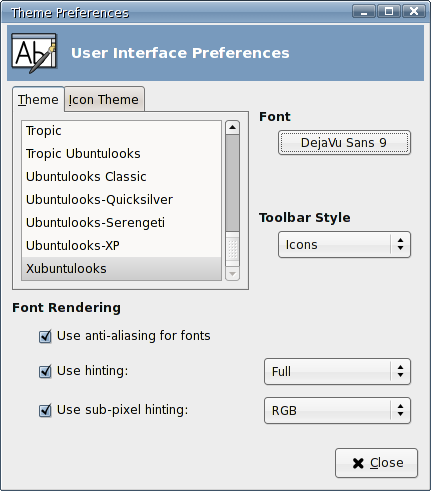Minimize the Theme Preferences window

point(364,11)
